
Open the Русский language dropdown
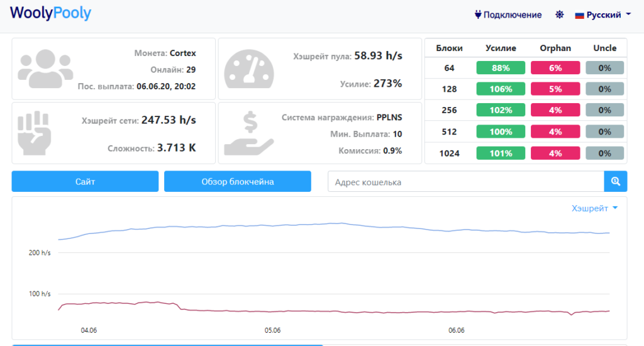pyautogui.click(x=603, y=15)
